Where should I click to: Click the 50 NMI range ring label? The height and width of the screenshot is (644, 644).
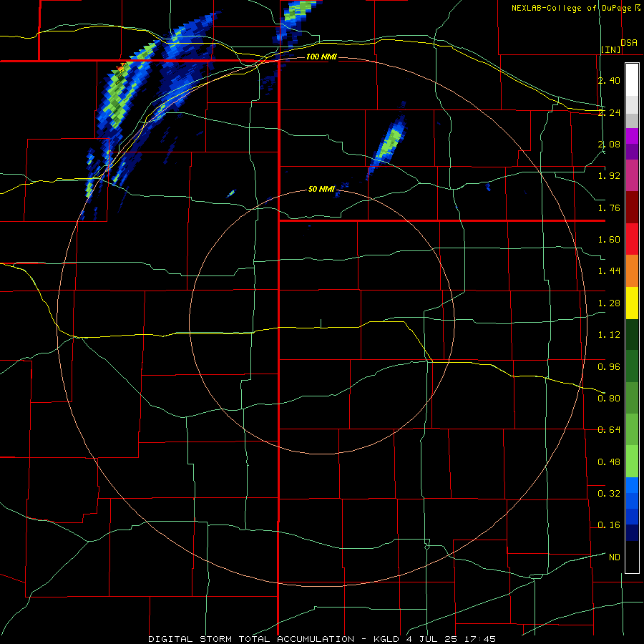coord(321,189)
